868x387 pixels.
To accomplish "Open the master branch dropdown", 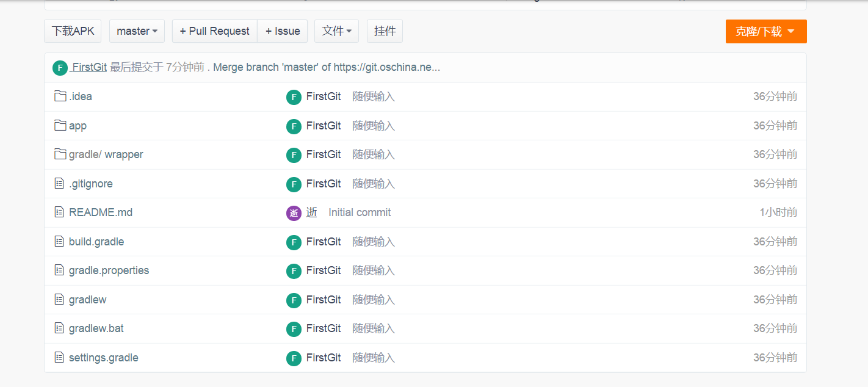I will point(137,31).
